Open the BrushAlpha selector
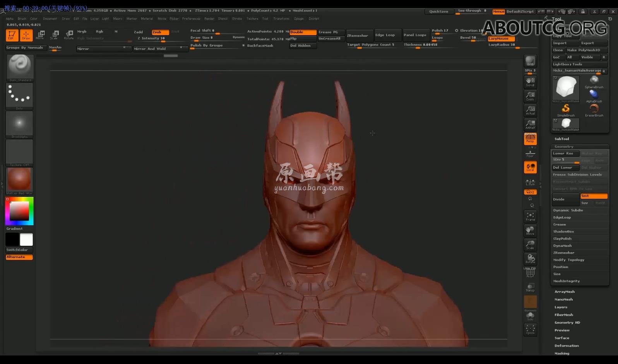The height and width of the screenshot is (364, 618). tap(20, 125)
